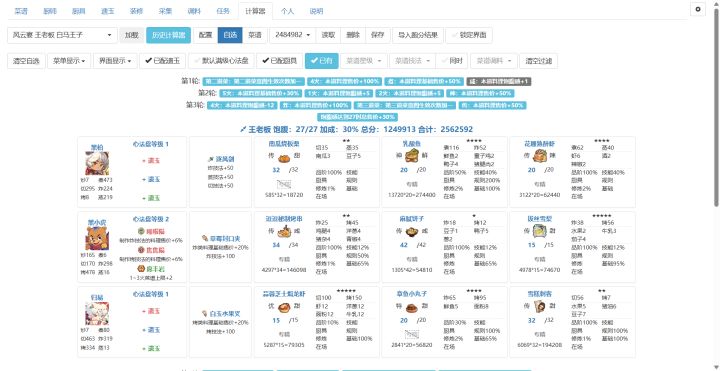Click the 白玉水果叉 equipment icon
720x371 pixels.
(205, 314)
